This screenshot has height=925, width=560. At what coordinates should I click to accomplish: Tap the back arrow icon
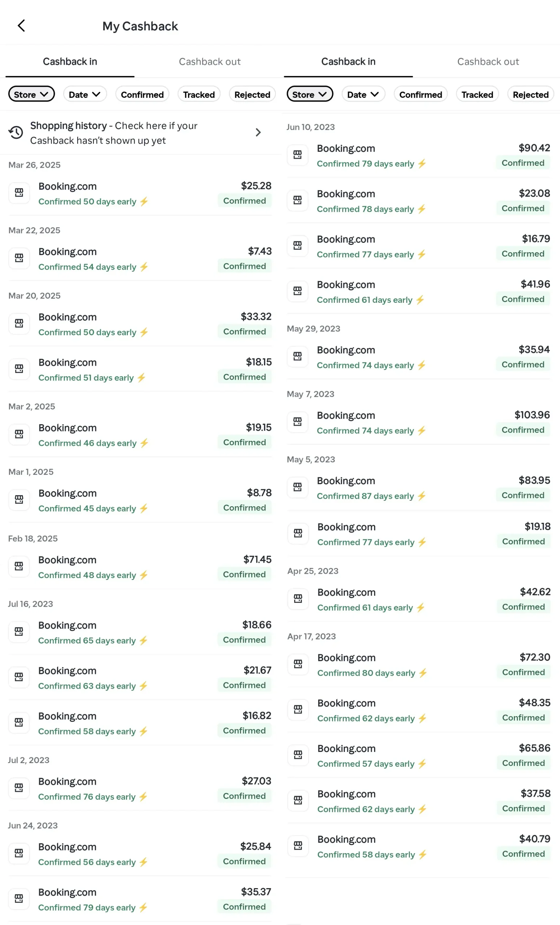21,26
